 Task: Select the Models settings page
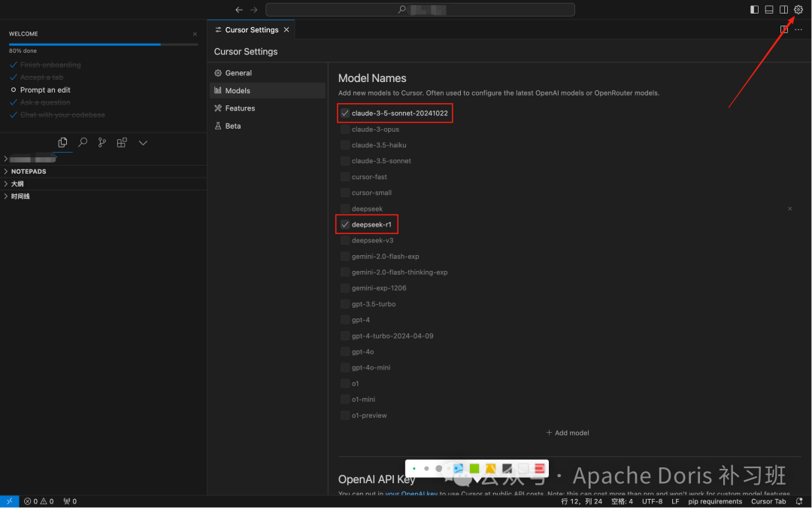(x=267, y=91)
